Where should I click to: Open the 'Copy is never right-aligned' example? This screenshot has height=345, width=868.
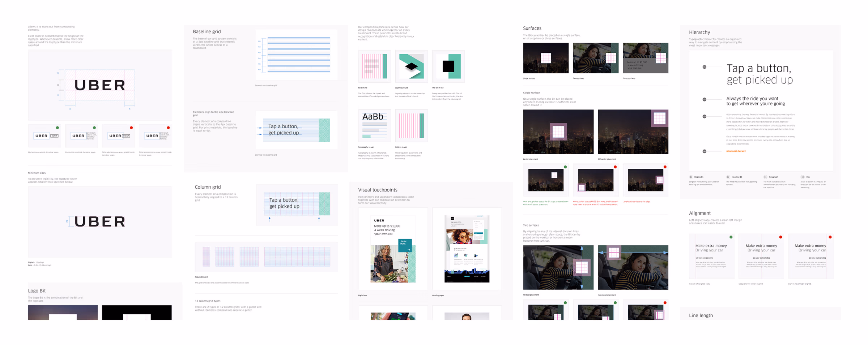tap(810, 256)
